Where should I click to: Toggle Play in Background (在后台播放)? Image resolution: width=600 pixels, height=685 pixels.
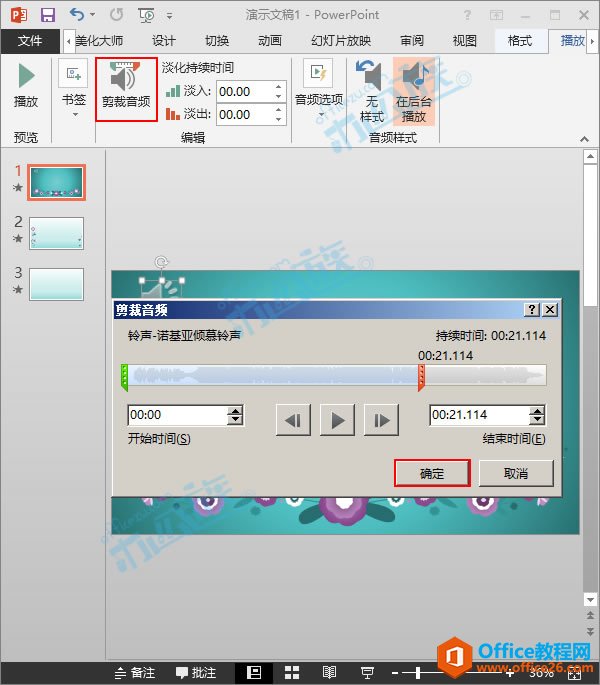414,92
